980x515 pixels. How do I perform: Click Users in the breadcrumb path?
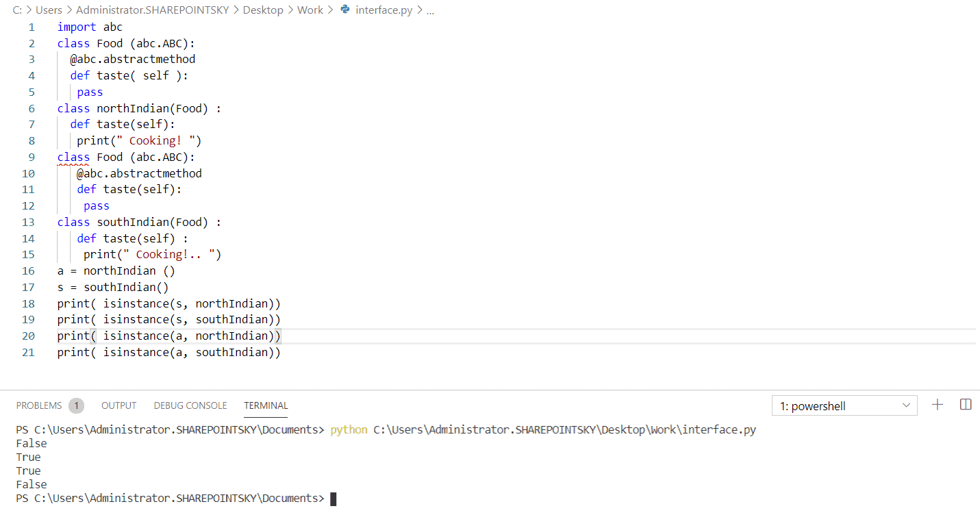click(x=48, y=10)
